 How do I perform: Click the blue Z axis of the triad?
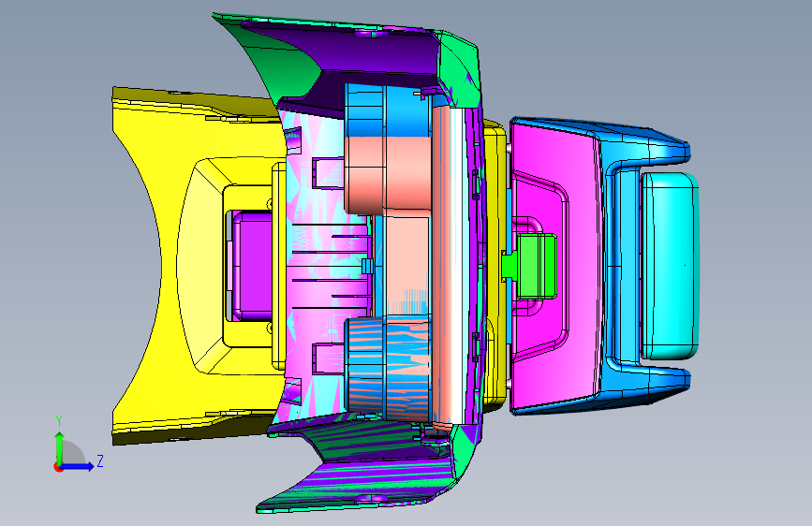point(78,466)
